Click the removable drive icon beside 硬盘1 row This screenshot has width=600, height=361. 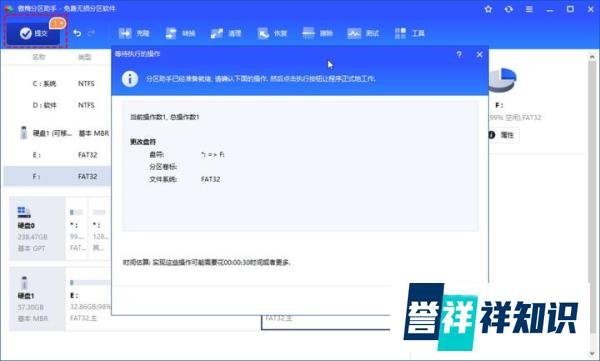click(x=24, y=133)
